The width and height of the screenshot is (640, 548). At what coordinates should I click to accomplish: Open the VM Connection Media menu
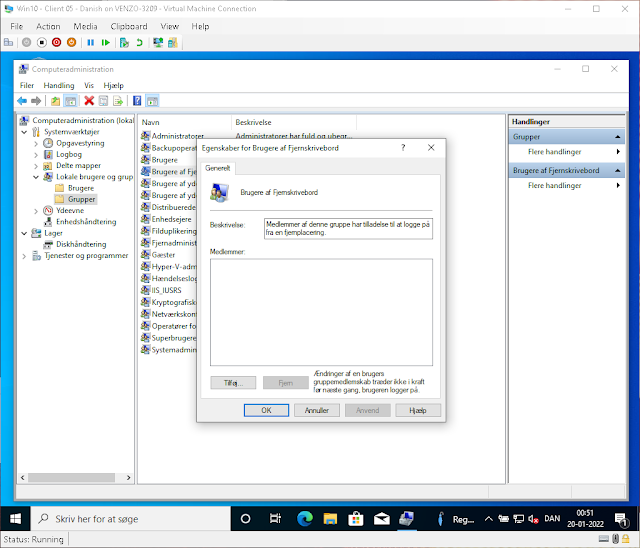(85, 27)
